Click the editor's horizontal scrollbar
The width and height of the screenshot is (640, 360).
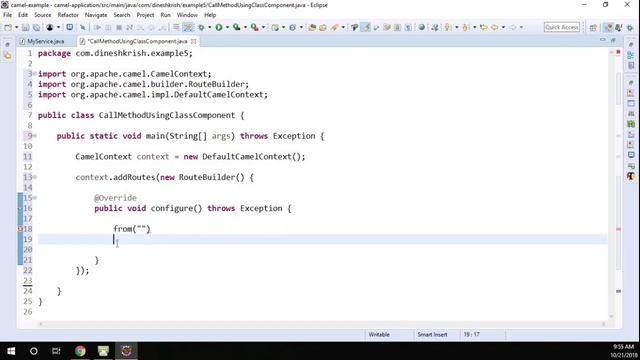(322, 324)
